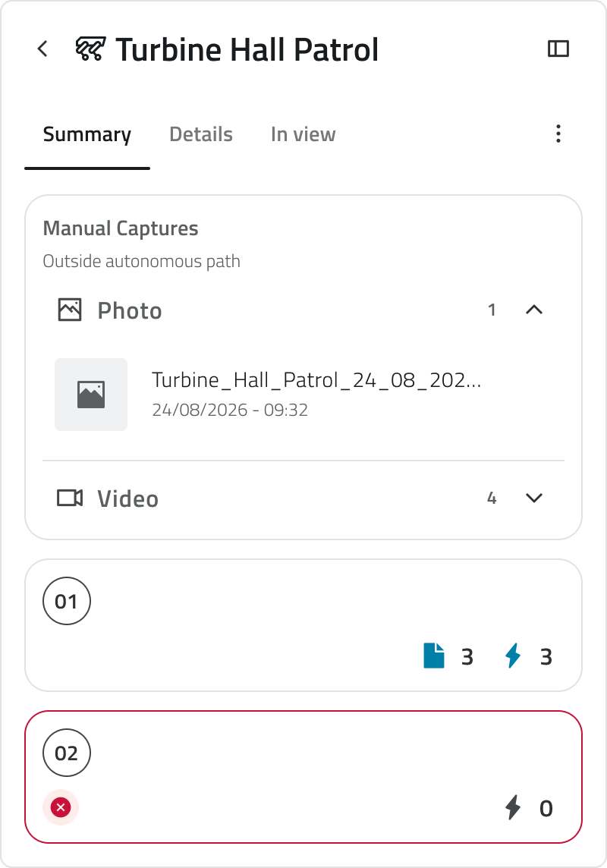Select the Turbine_Hall_Patrol_24_08 photo filename

click(316, 380)
